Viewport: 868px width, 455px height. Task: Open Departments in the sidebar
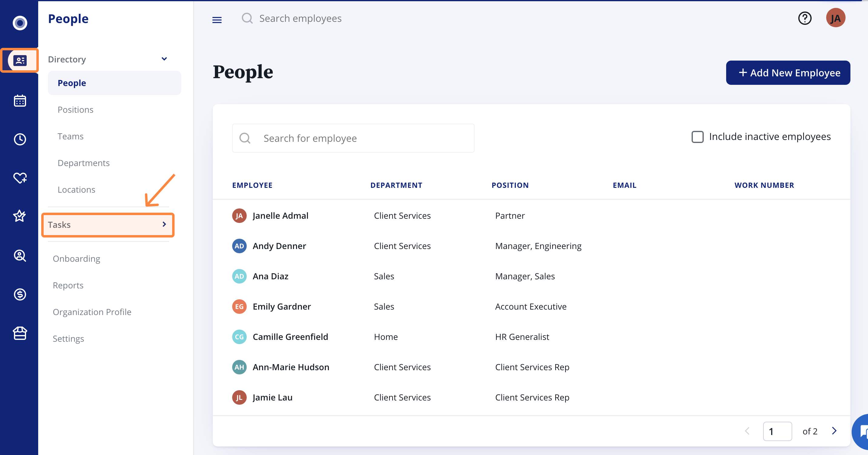coord(84,163)
